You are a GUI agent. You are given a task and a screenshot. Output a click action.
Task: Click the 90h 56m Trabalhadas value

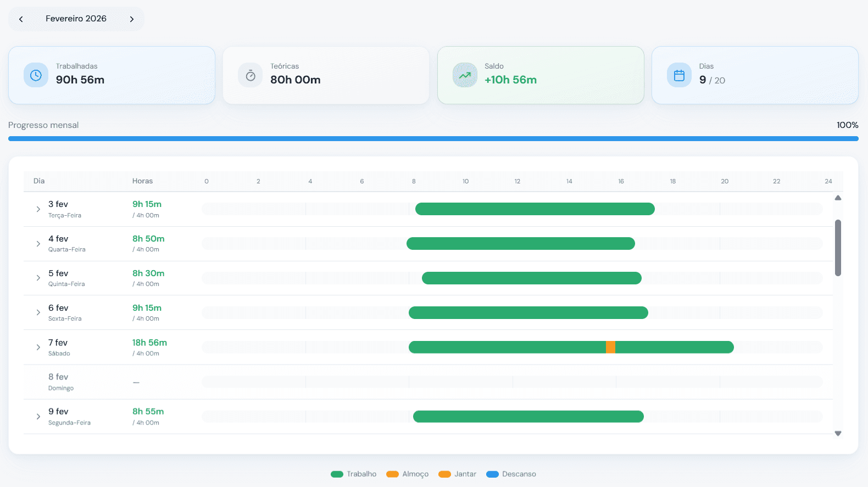click(x=80, y=80)
